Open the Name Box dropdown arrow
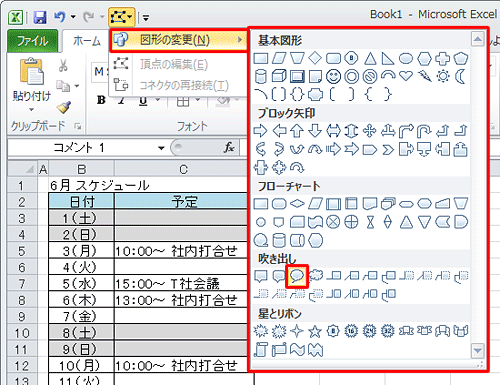Image resolution: width=500 pixels, height=385 pixels. coord(162,148)
